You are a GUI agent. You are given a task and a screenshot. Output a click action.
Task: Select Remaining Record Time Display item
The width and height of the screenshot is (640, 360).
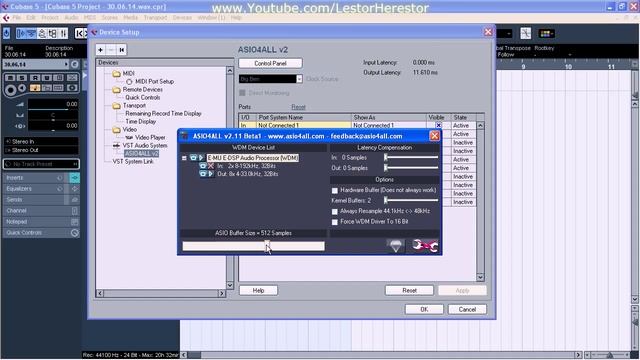click(x=163, y=113)
